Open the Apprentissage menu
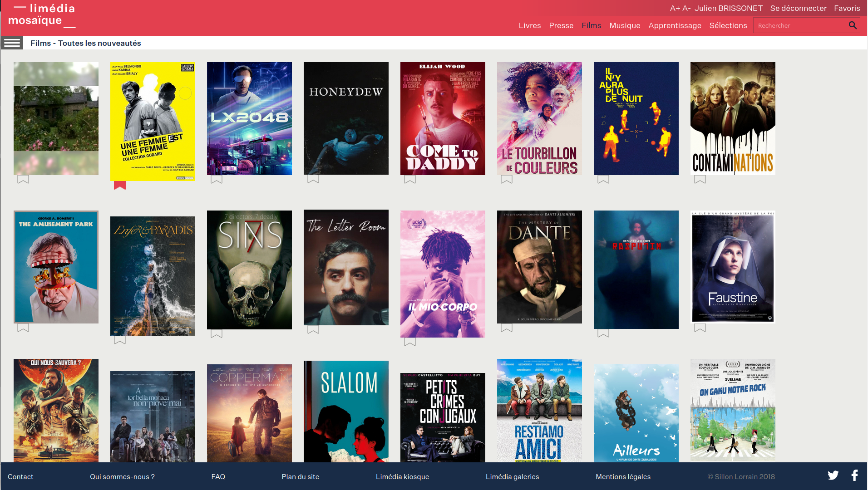Image resolution: width=868 pixels, height=490 pixels. click(x=675, y=25)
